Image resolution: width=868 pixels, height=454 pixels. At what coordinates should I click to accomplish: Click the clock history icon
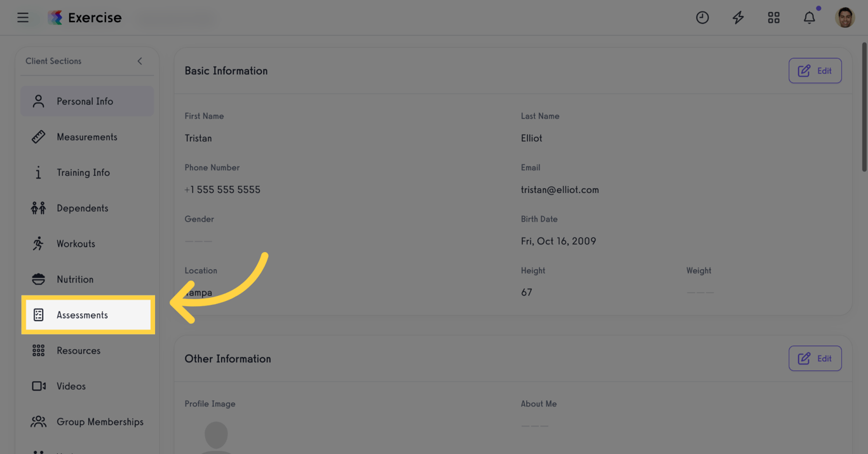pos(702,18)
